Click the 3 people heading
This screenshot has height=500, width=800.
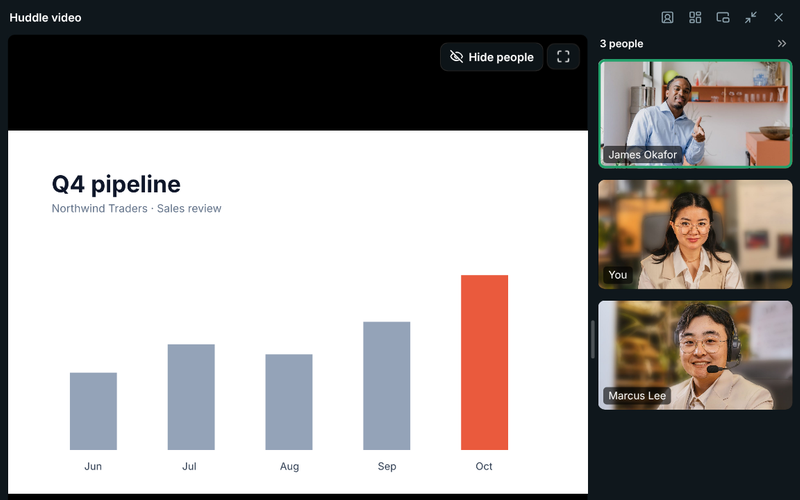tap(621, 43)
